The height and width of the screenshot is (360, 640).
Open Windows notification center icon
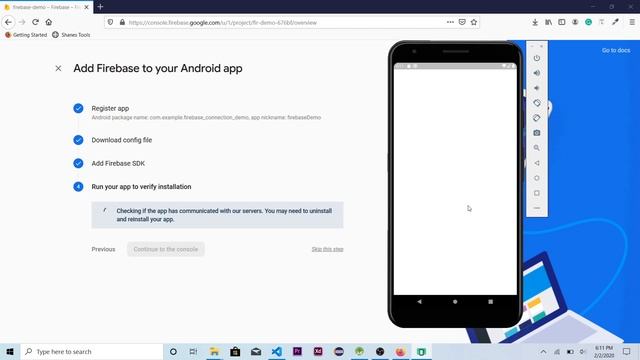click(627, 351)
